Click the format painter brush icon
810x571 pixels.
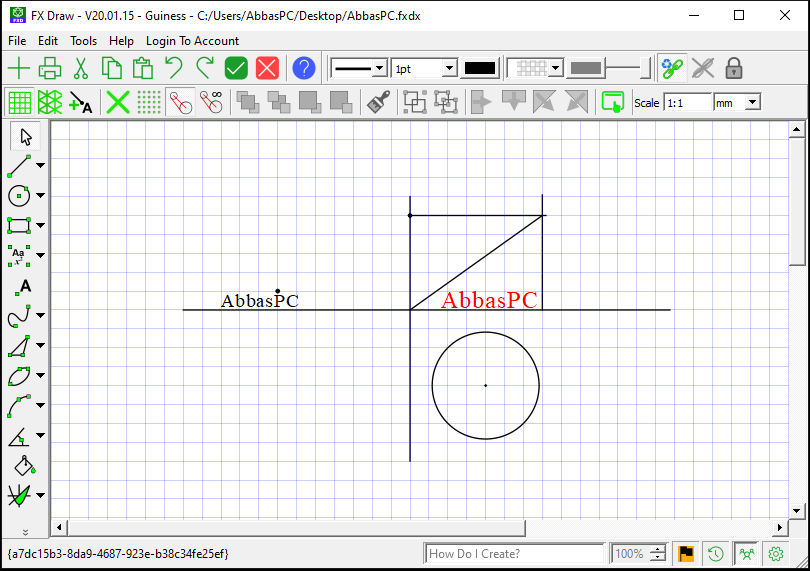click(x=378, y=102)
